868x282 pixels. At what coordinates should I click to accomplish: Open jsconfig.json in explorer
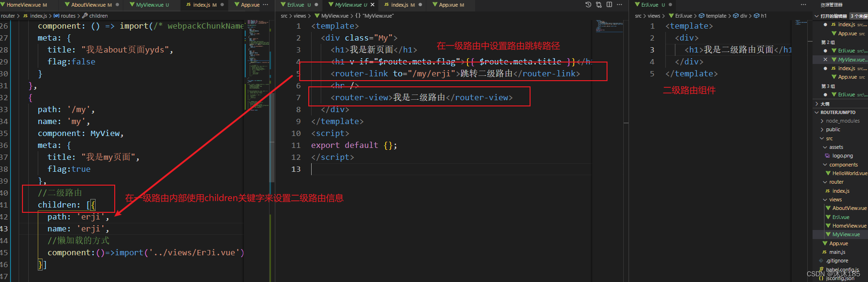pos(840,278)
